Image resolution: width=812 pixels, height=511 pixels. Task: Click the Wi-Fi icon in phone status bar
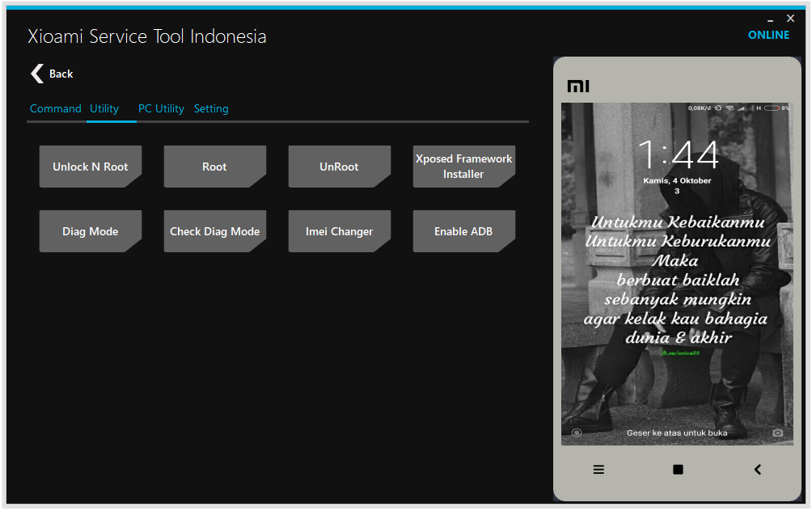(730, 108)
